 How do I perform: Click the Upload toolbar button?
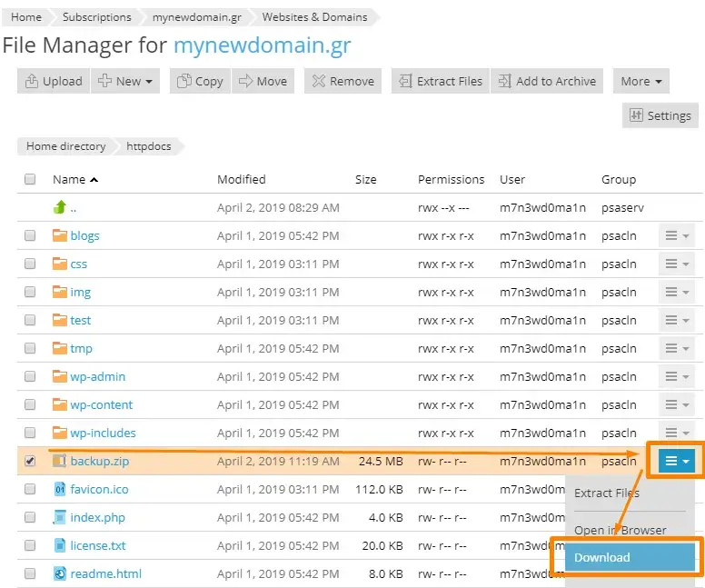[54, 81]
